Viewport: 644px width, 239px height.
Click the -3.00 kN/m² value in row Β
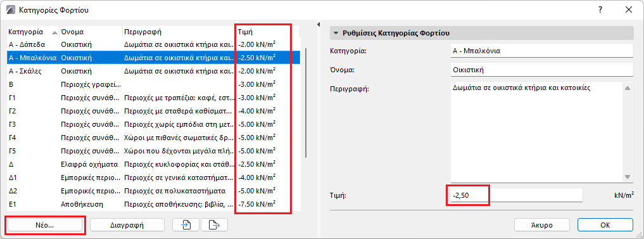pyautogui.click(x=256, y=84)
